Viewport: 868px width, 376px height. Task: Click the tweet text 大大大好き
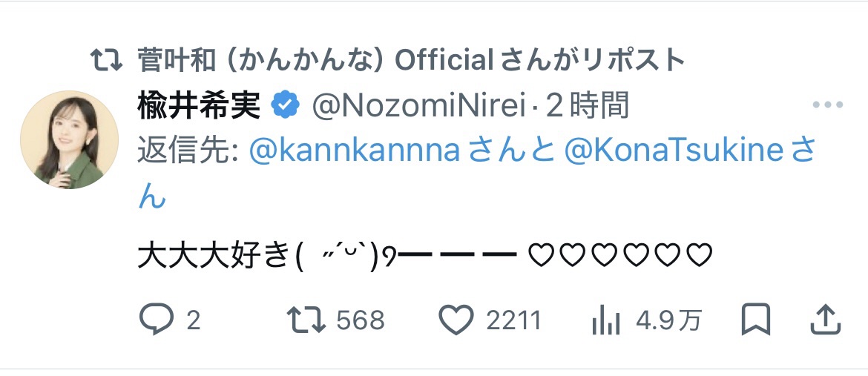[x=215, y=257]
